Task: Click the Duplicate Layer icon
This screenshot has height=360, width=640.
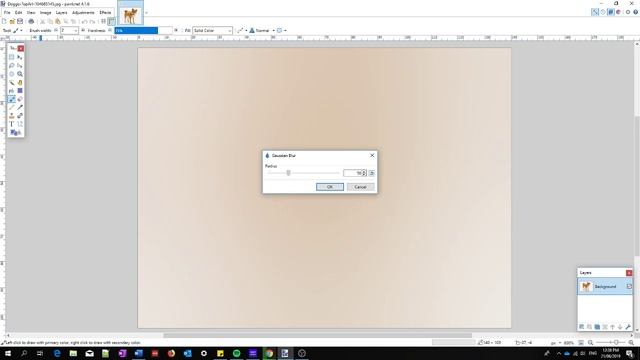Action: click(x=597, y=327)
